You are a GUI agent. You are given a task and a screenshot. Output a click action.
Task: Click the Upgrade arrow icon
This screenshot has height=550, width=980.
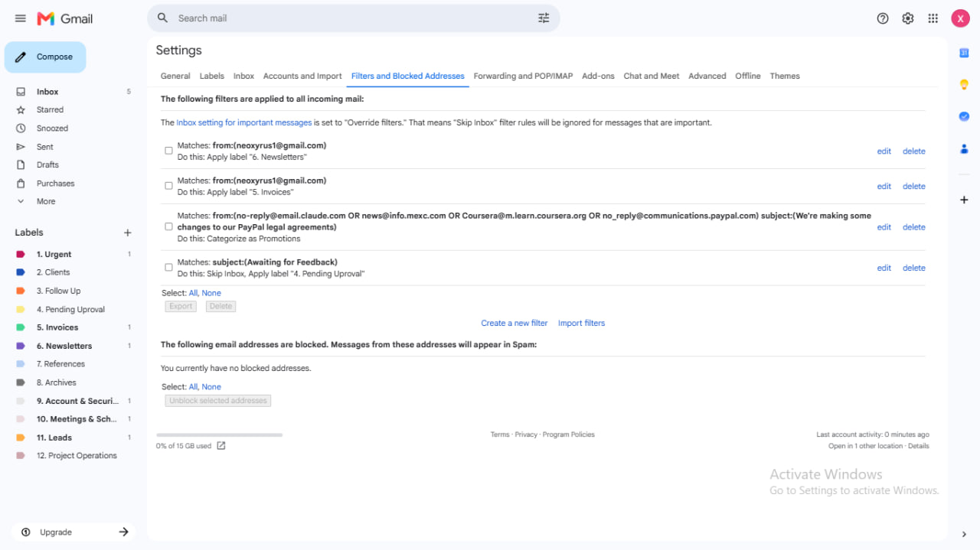pyautogui.click(x=123, y=532)
